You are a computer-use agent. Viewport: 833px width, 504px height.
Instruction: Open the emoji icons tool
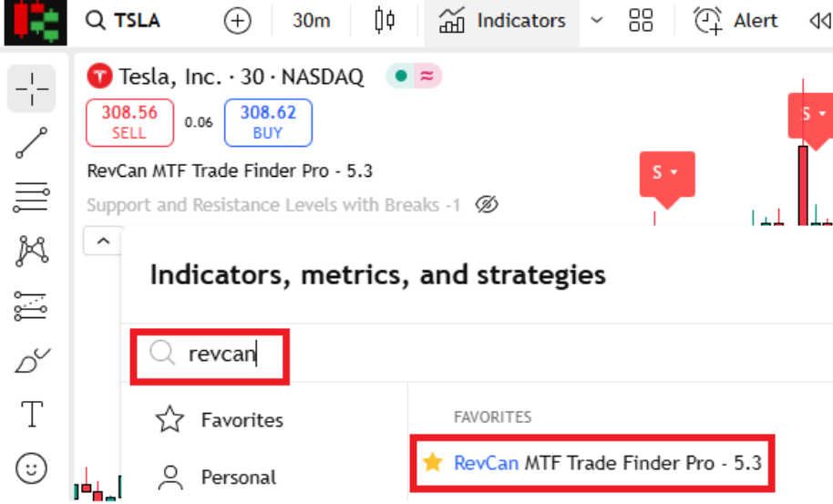click(x=32, y=469)
